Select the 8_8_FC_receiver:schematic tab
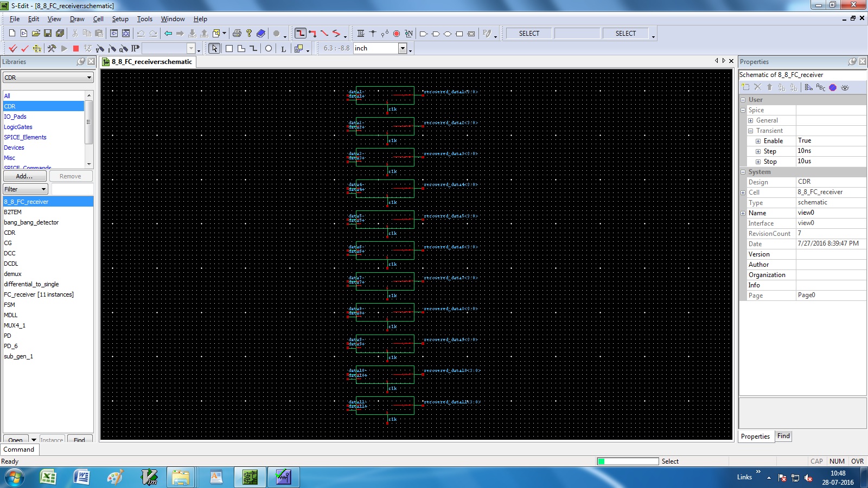868x488 pixels. click(148, 62)
